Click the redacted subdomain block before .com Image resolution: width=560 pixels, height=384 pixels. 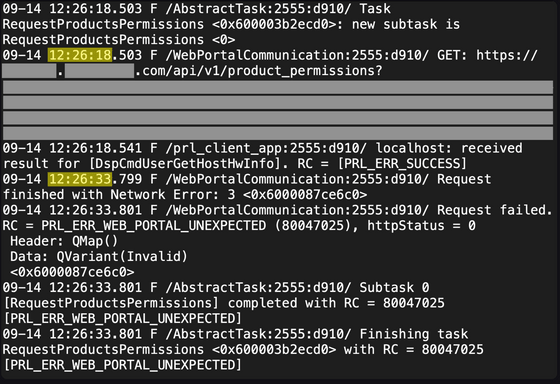(29, 71)
